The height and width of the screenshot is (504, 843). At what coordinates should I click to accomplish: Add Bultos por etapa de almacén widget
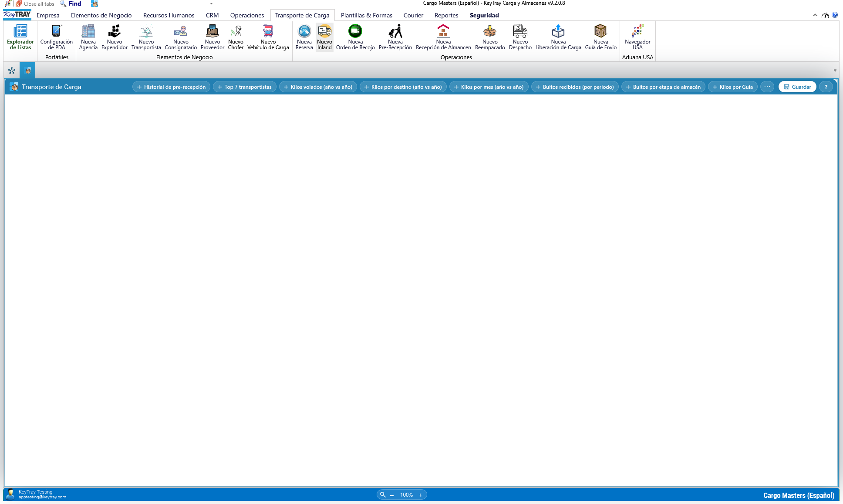click(663, 87)
